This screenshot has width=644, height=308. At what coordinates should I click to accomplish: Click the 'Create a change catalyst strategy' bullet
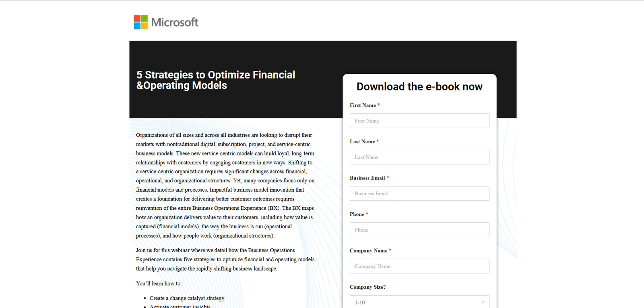coord(187,298)
